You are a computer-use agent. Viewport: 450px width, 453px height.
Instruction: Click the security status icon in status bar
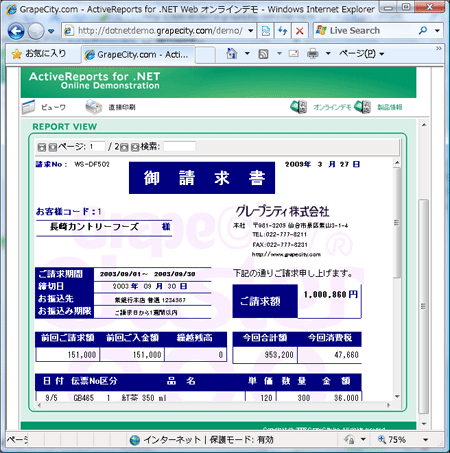pos(349,440)
